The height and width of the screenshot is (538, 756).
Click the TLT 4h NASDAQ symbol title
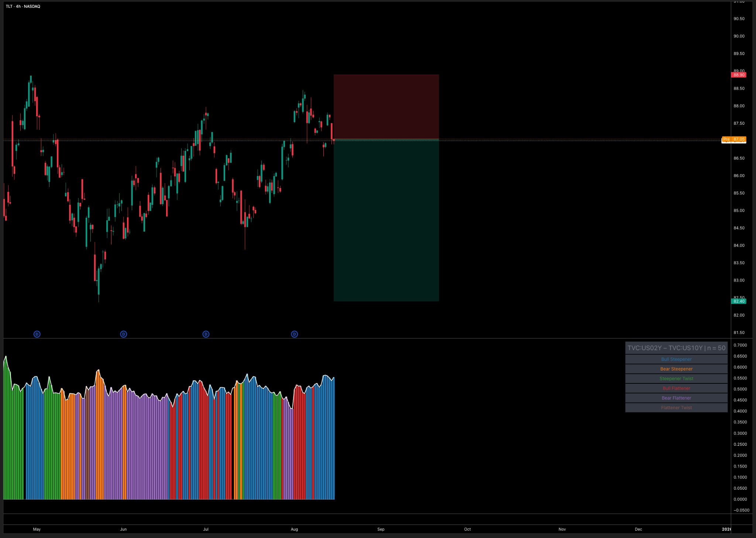click(x=23, y=6)
